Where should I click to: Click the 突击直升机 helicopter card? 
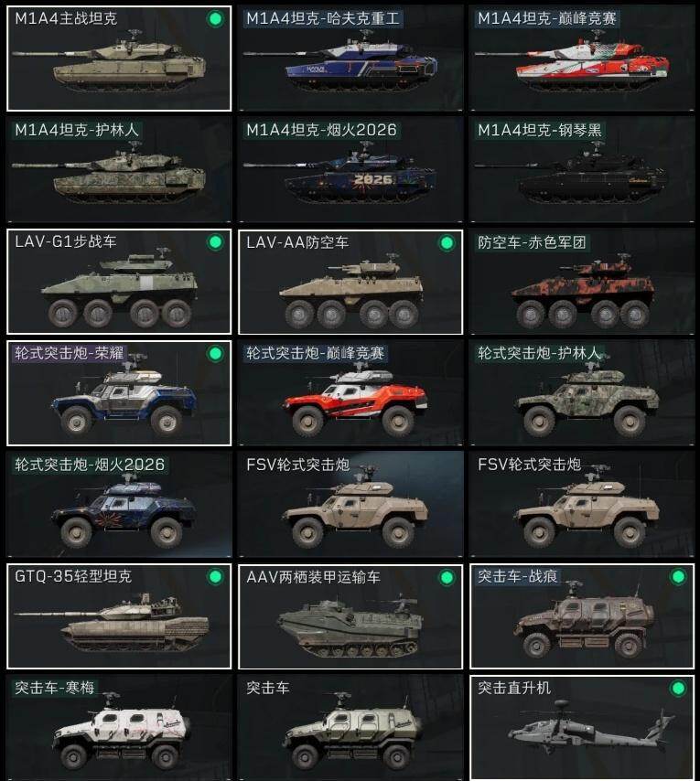(x=582, y=728)
